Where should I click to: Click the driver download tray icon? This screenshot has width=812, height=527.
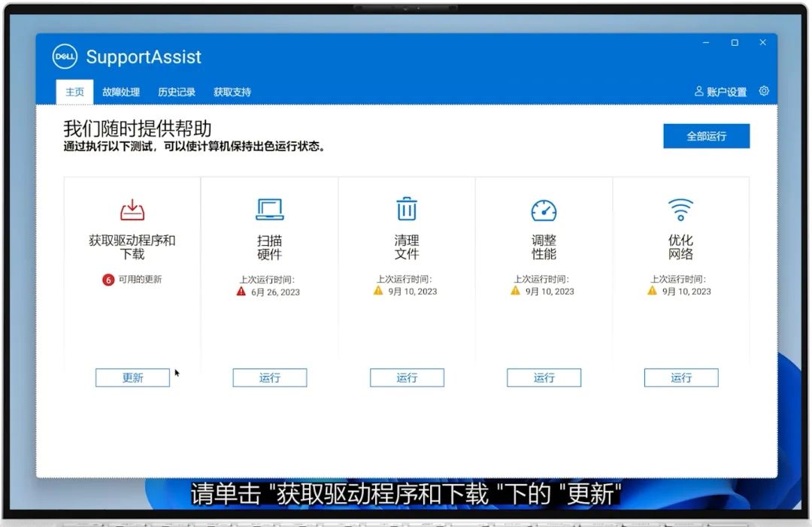click(x=132, y=210)
